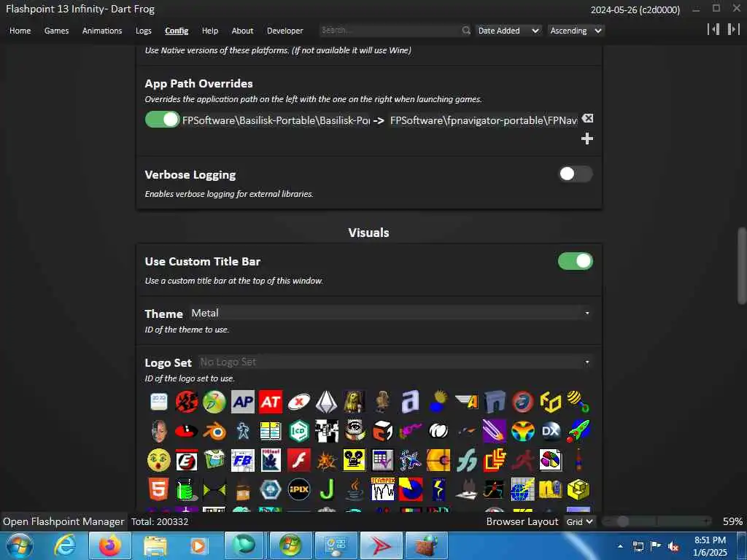The width and height of the screenshot is (747, 560).
Task: Open the About tab
Action: (x=242, y=31)
